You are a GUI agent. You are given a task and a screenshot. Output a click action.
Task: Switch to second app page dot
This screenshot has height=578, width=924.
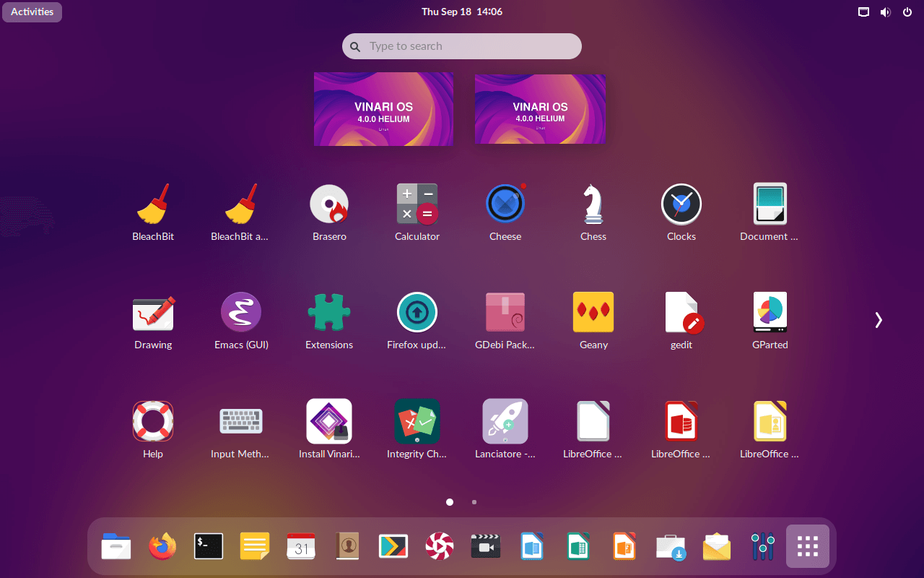[x=474, y=501]
